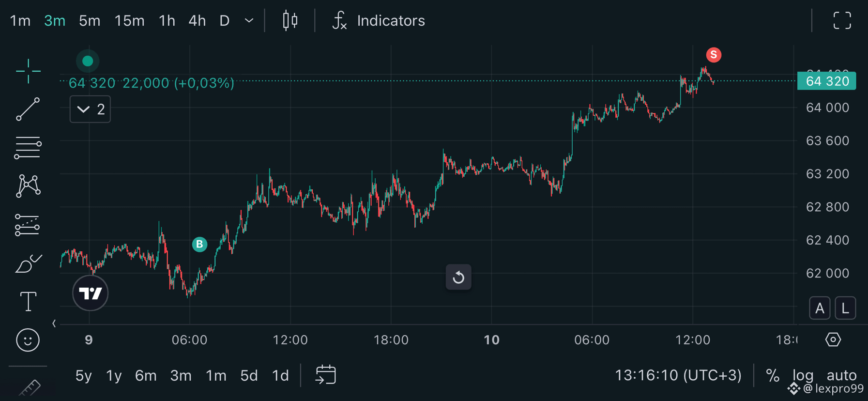Click the 64 320 22,000 (+0,03%) legend text

[x=152, y=83]
